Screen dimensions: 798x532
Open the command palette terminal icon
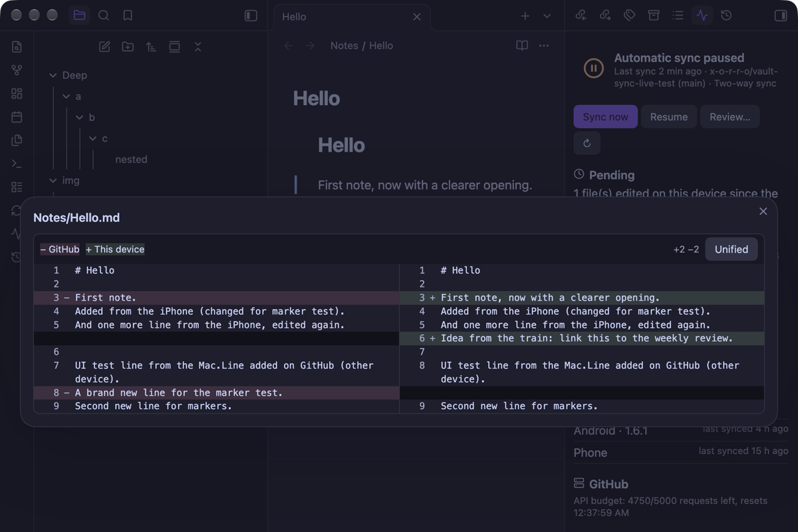coord(17,164)
